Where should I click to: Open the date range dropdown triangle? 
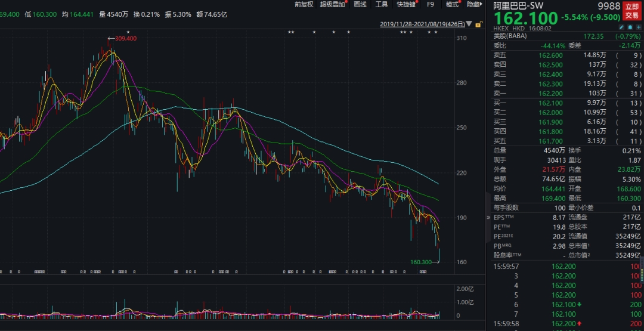tap(469, 24)
